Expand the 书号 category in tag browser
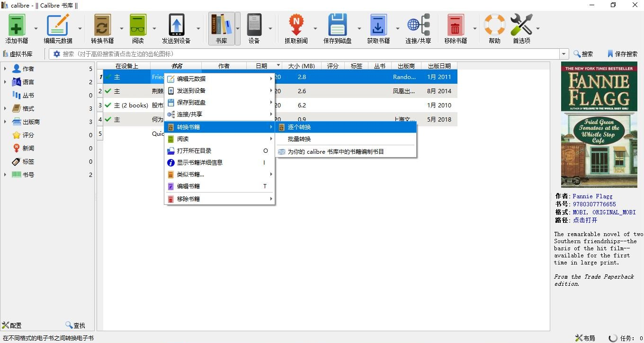Screen dimensions: 644x343 click(x=5, y=175)
